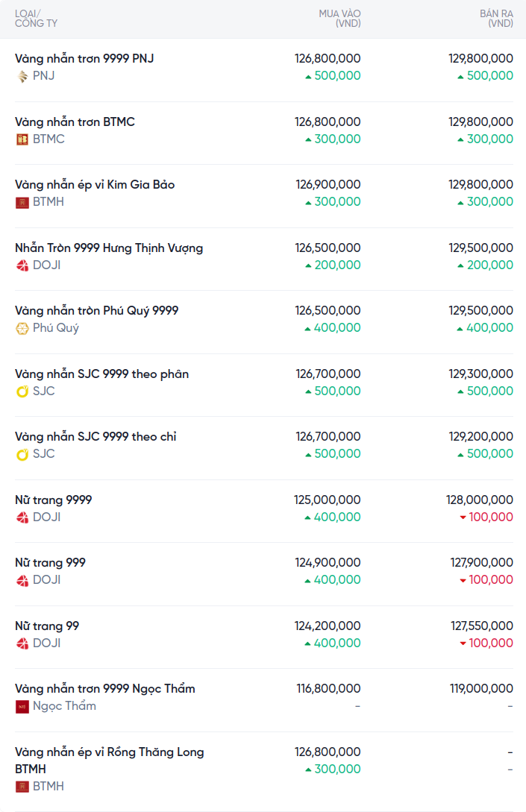Click BTMH logo in Rồng Thăng Long row
This screenshot has width=526, height=812.
tap(22, 787)
